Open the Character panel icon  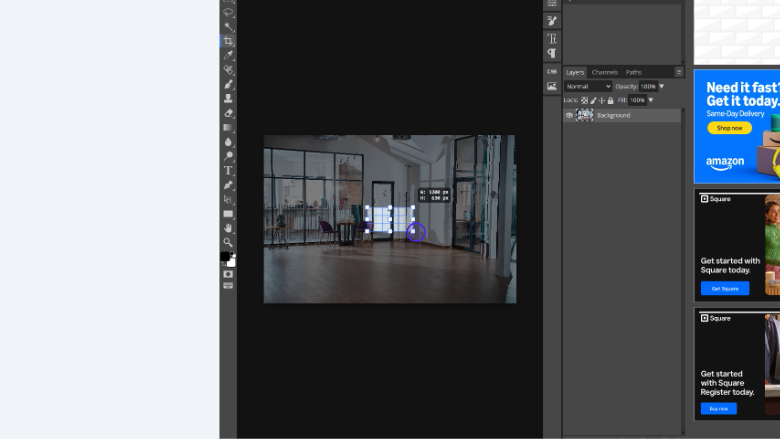(552, 38)
